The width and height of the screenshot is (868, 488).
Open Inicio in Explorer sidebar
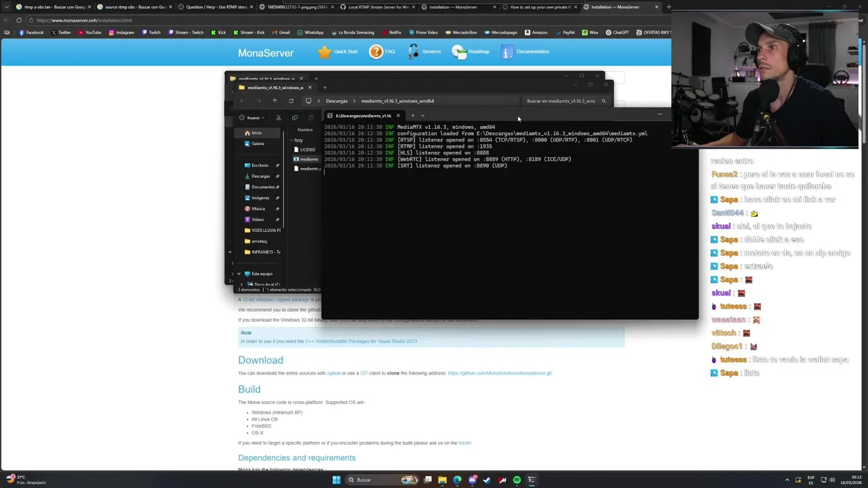(x=256, y=133)
